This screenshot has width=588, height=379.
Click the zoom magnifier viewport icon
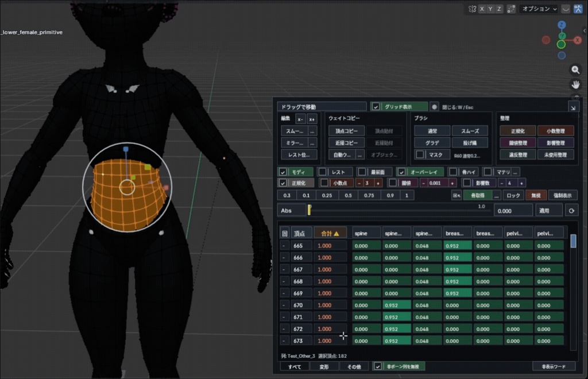pos(575,69)
